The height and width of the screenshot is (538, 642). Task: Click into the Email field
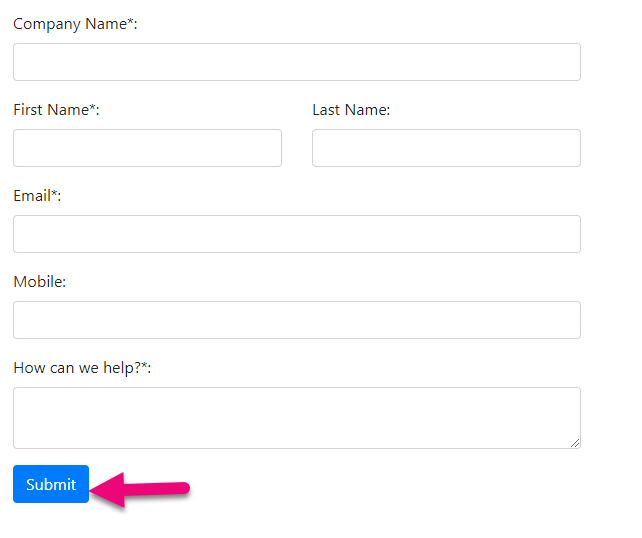pos(296,234)
